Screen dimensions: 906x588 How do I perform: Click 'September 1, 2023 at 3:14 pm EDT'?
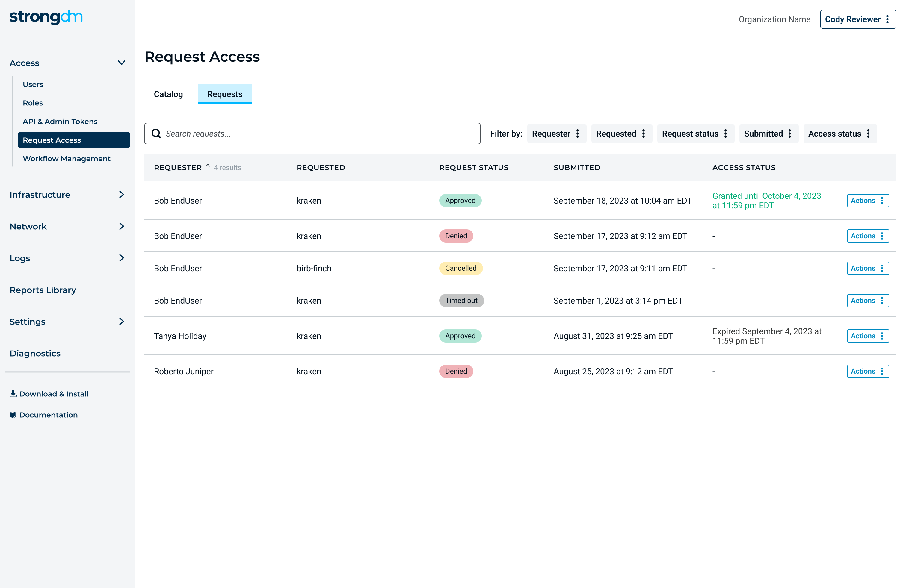coord(618,301)
